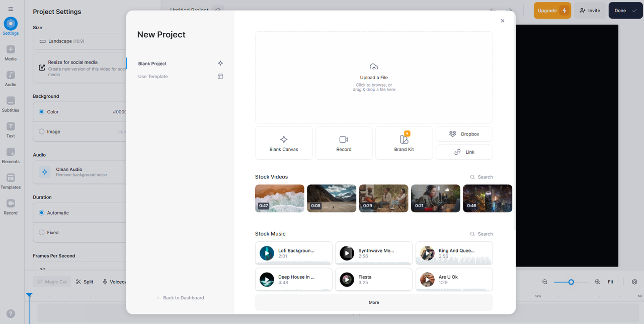This screenshot has height=324, width=644.
Task: Open the Templates sidebar panel
Action: tap(11, 181)
